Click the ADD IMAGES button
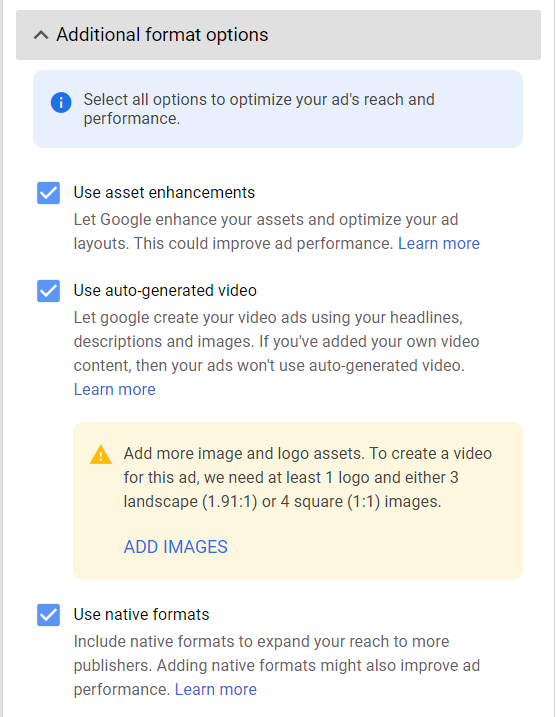The width and height of the screenshot is (556, 717). 176,547
